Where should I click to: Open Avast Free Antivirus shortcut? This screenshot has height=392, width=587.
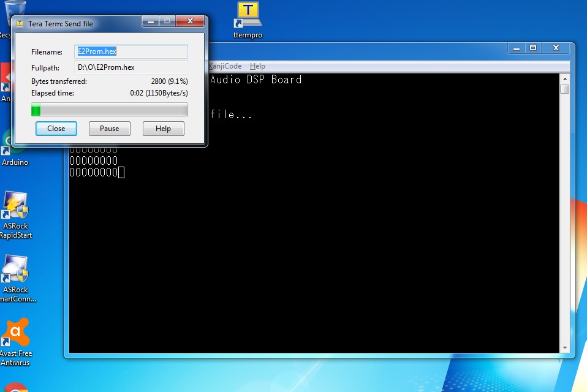[15, 342]
